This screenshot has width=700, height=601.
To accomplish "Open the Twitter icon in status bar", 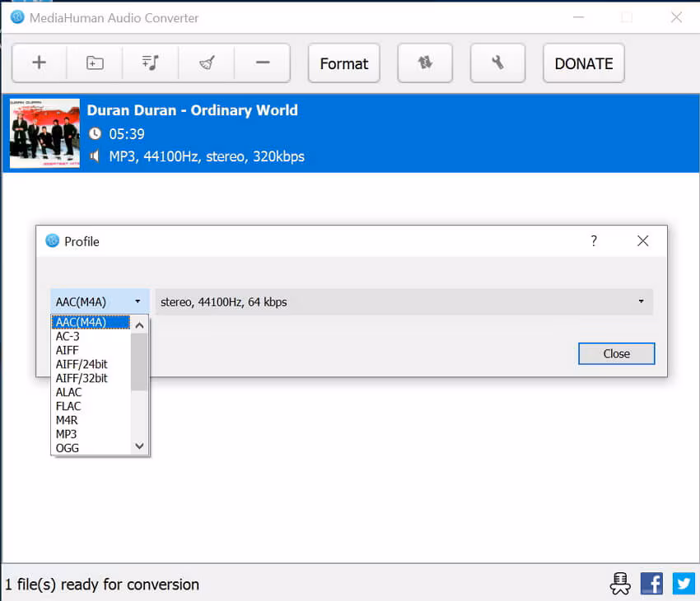I will [684, 584].
